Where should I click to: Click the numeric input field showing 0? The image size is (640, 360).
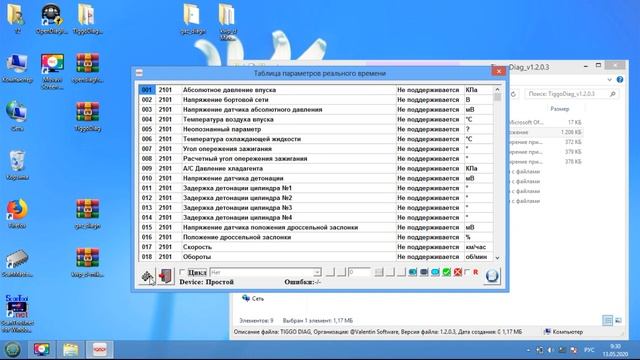point(359,272)
